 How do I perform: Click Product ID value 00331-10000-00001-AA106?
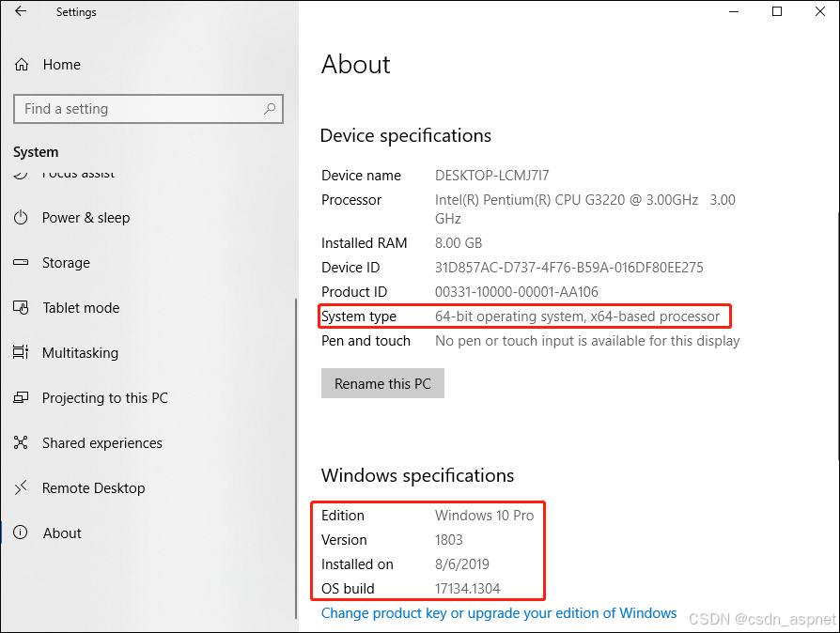[517, 292]
